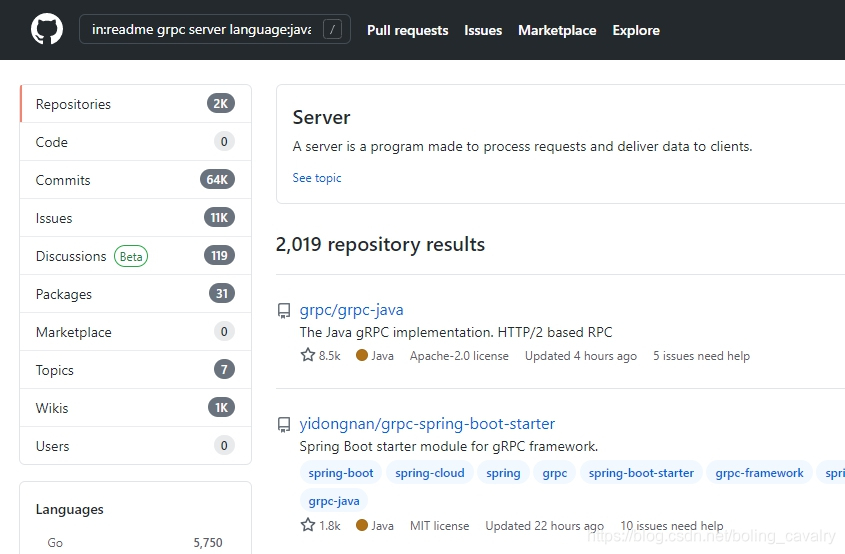
Task: Click the Beta badge next to Discussions
Action: 131,256
